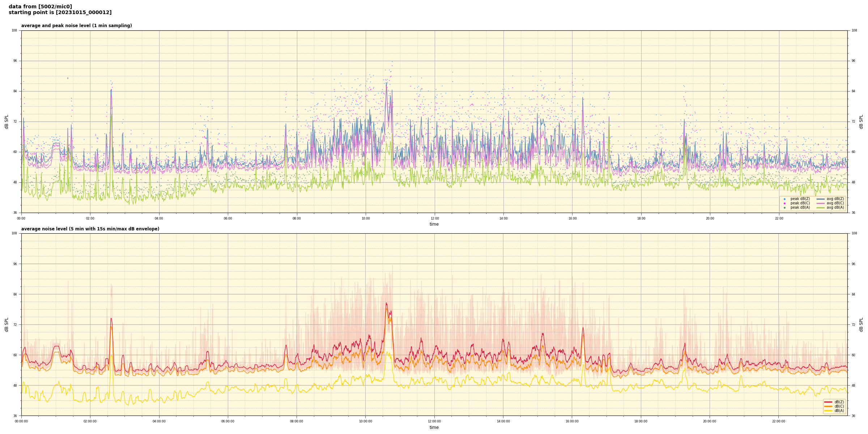This screenshot has width=868, height=434.
Task: Click the orange dB(C) swatch in bottom legend
Action: (828, 406)
